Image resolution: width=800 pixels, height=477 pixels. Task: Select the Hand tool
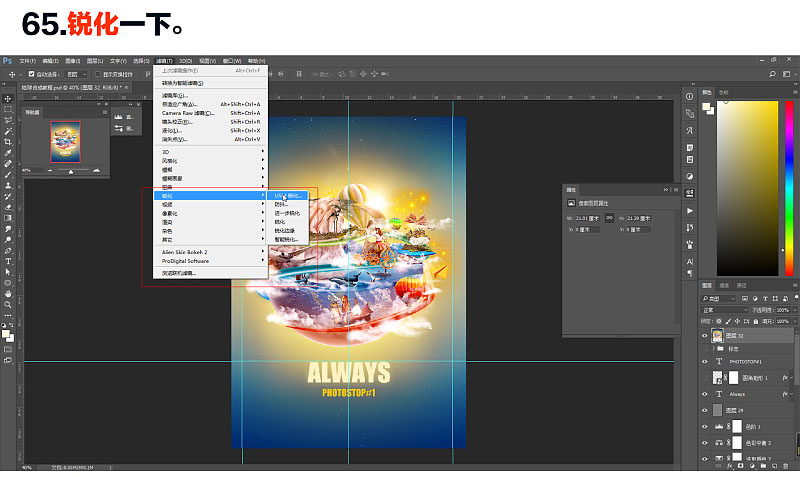pyautogui.click(x=8, y=294)
